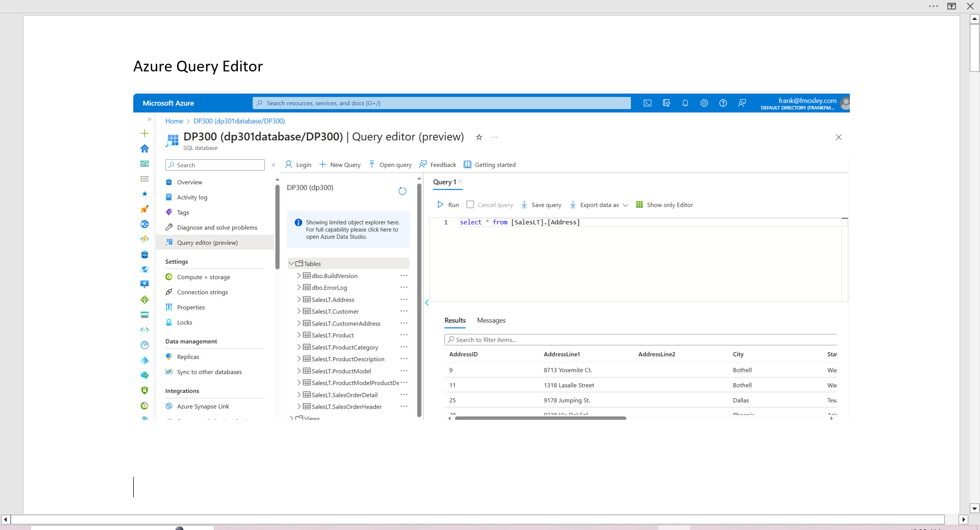Collapse the Tables node
Screen dimensions: 980x530
pos(291,263)
